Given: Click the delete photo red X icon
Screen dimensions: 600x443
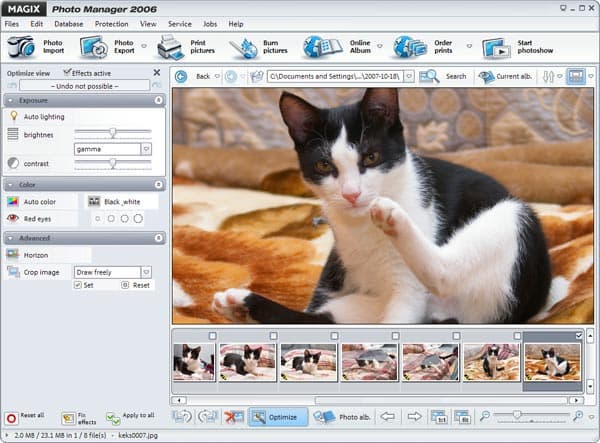Looking at the screenshot, I should click(234, 417).
